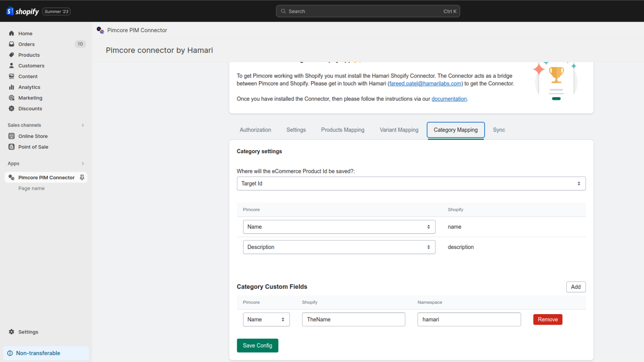Open Point of Sale channel
The height and width of the screenshot is (362, 644).
pyautogui.click(x=33, y=147)
